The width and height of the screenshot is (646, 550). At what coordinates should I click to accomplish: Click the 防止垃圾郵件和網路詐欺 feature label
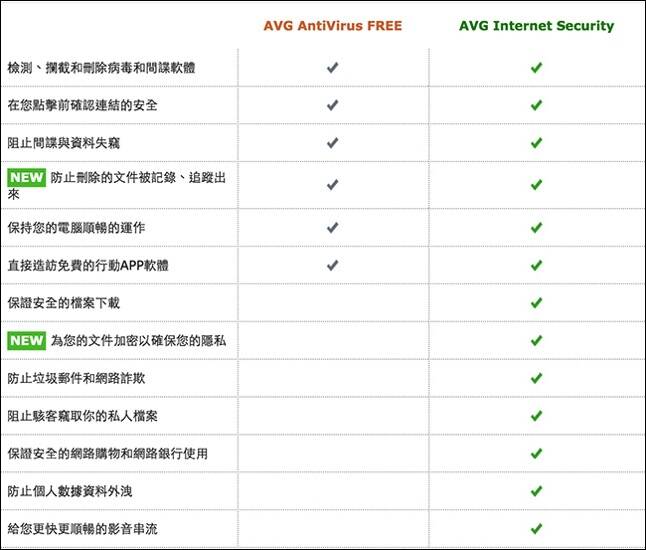tap(76, 378)
